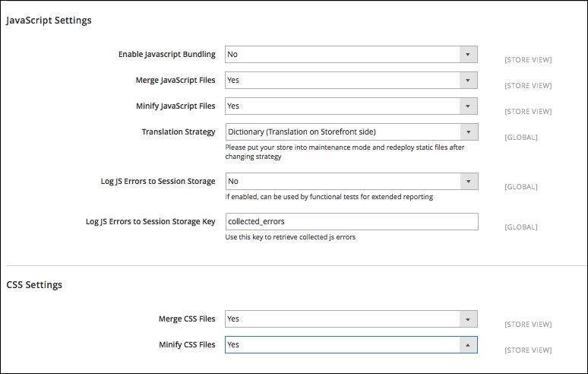Open the Merge JavaScript Files dropdown
588x374 pixels.
(x=351, y=81)
